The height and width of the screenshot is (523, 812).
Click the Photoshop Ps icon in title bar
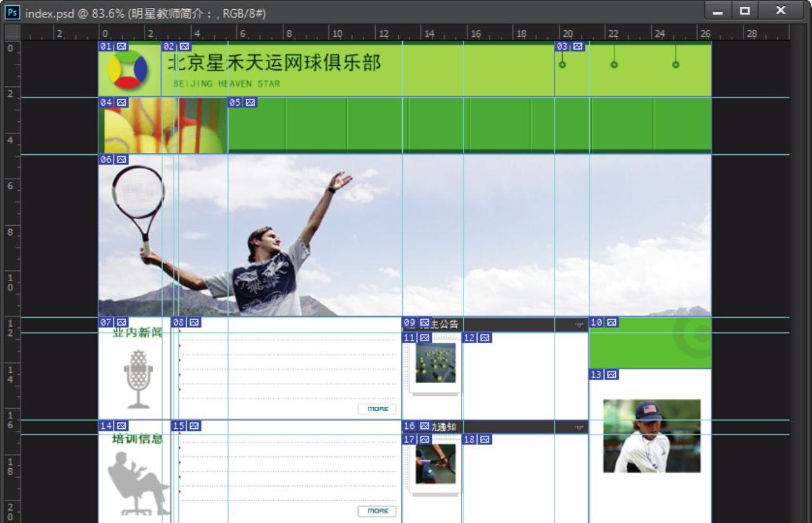[12, 13]
